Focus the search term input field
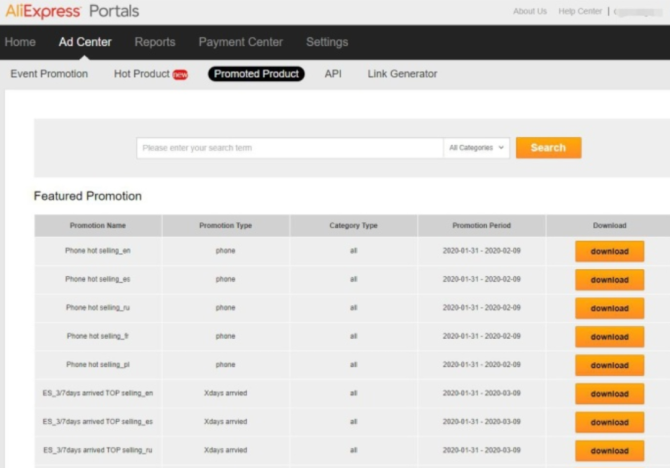This screenshot has width=670, height=468. click(x=290, y=148)
